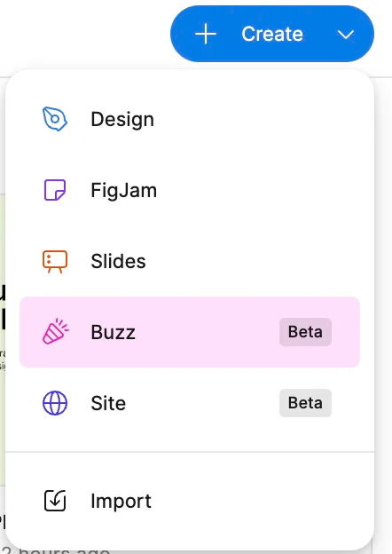Click the Import arrow-in-box icon
This screenshot has width=392, height=554.
[x=55, y=501]
